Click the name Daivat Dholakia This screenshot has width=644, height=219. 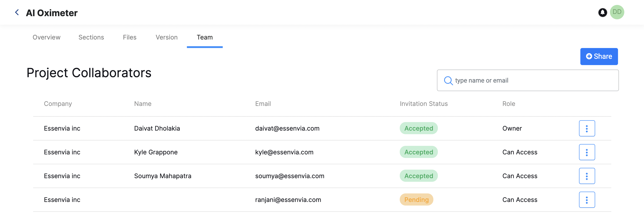click(157, 128)
